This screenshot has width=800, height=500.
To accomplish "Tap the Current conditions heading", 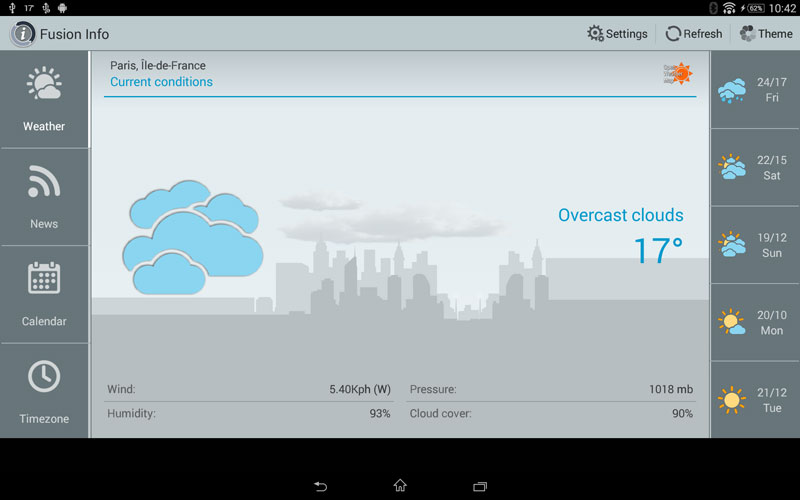I will tap(161, 82).
